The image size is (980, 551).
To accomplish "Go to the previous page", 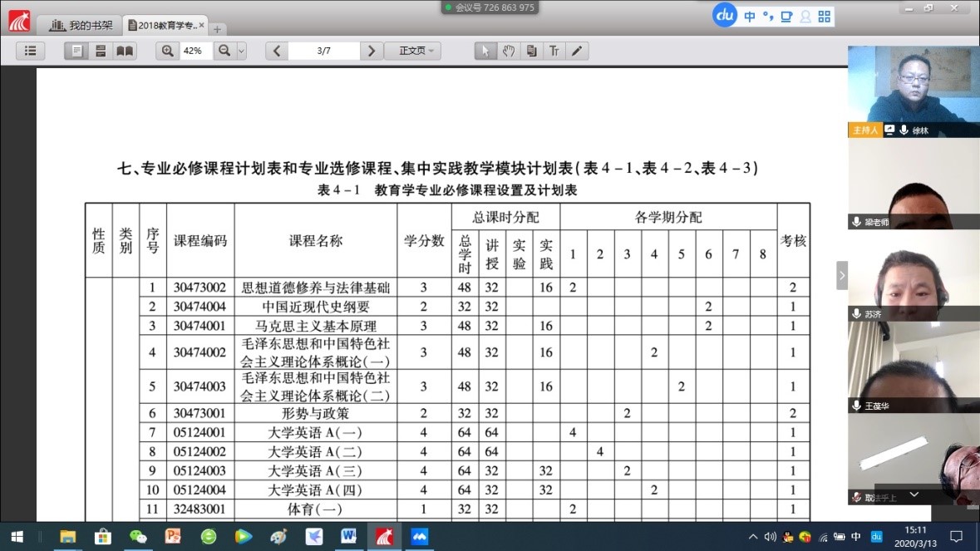I will (x=277, y=51).
